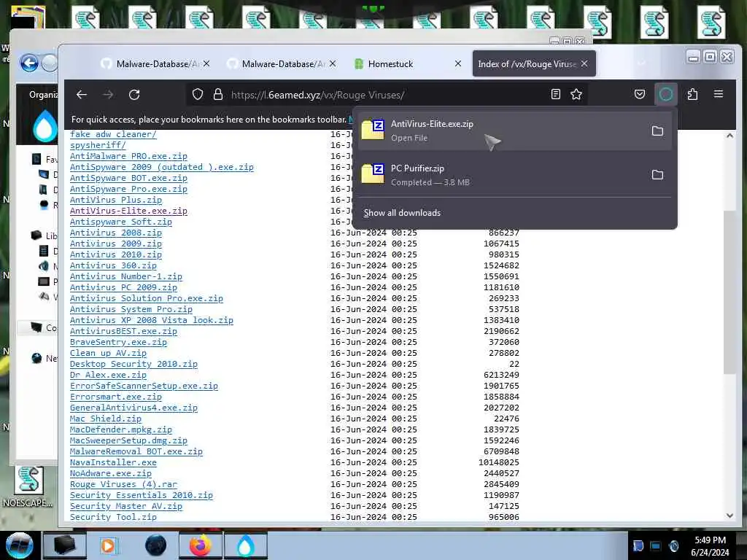Download AntiVirus Plus.zip
Image resolution: width=747 pixels, height=560 pixels.
(116, 200)
